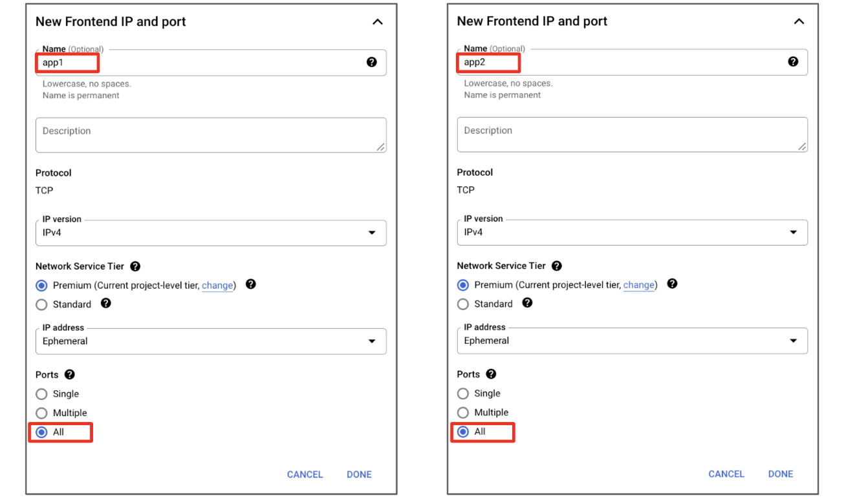846x504 pixels.
Task: Click help icon in app1 Name field
Action: click(371, 62)
